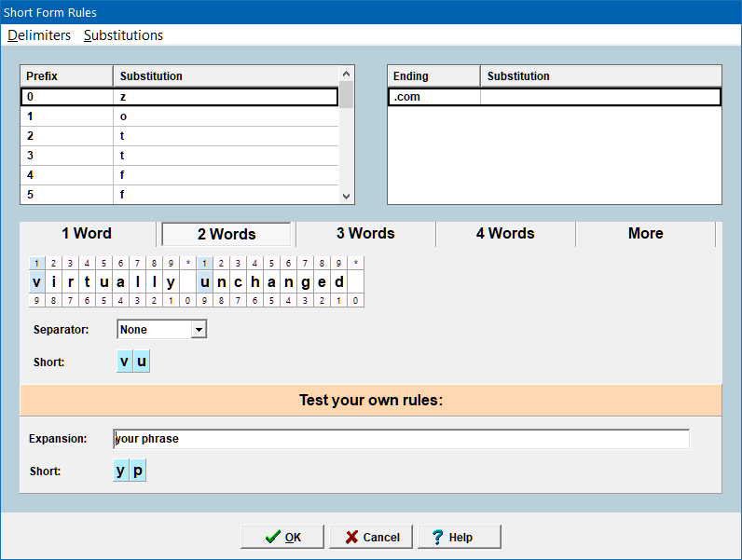Click the highlighted letter 'v' in virtually

click(36, 281)
